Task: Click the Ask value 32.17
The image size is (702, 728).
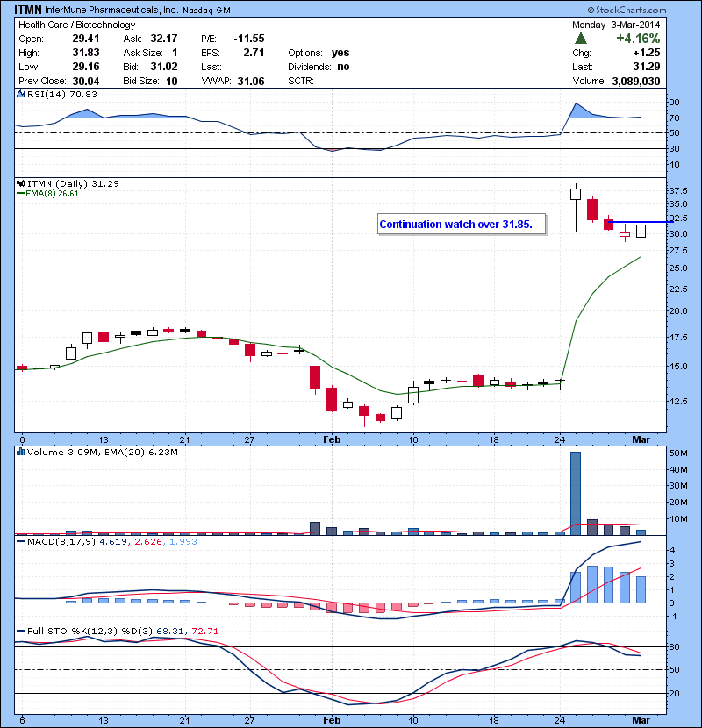Action: pyautogui.click(x=164, y=39)
